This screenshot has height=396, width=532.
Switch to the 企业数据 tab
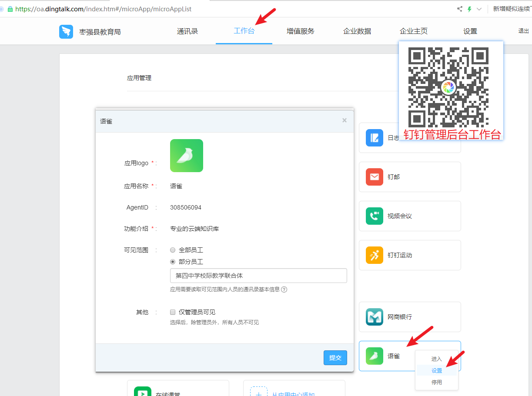(x=357, y=31)
